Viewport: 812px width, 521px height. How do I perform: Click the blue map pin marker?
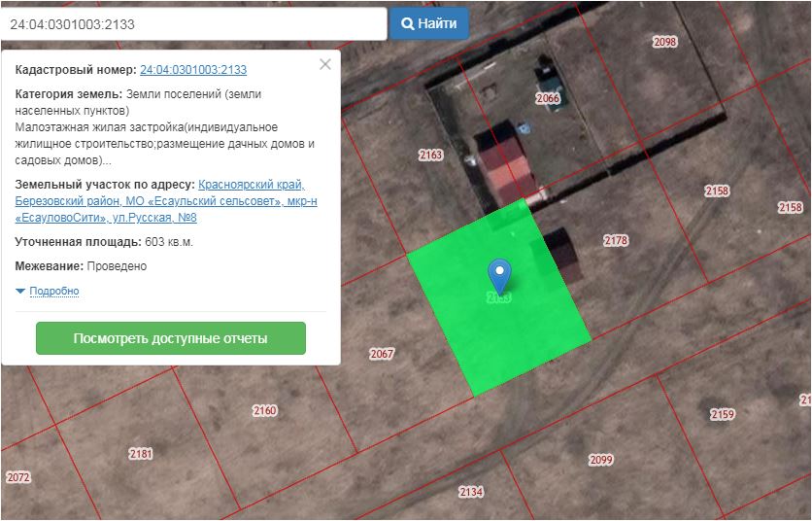click(x=499, y=274)
